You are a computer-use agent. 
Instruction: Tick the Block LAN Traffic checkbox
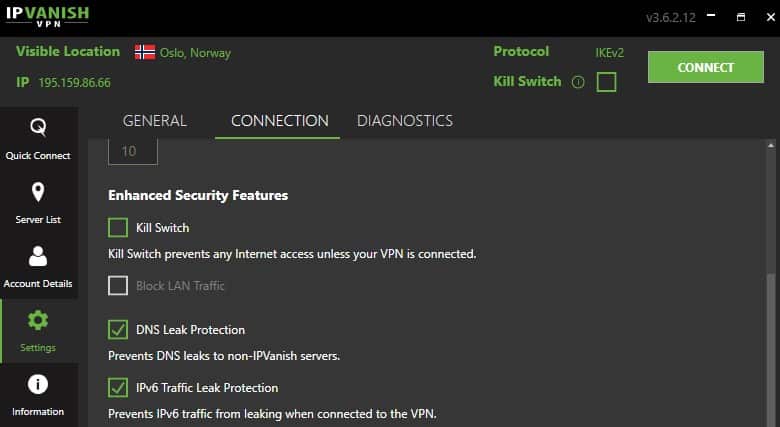tap(118, 286)
